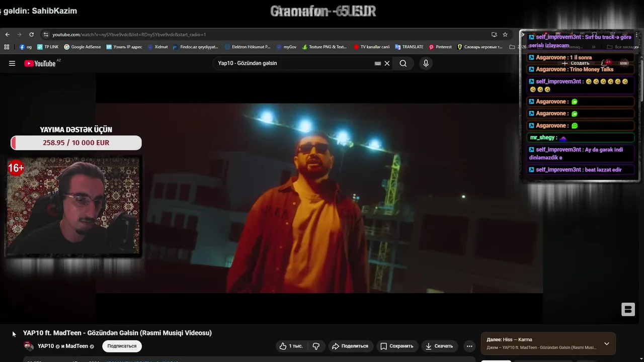Open the Google AdSense bookmark
644x362 pixels.
[x=83, y=47]
